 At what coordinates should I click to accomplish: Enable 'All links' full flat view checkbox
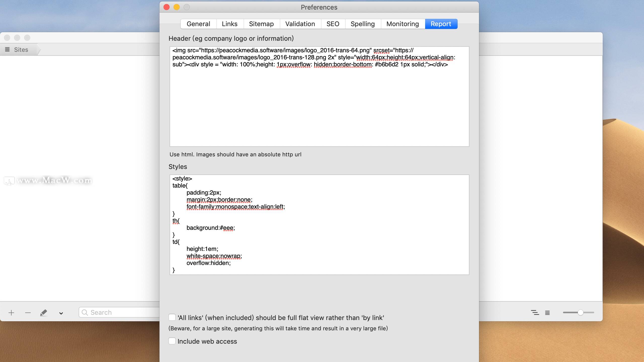coord(172,317)
